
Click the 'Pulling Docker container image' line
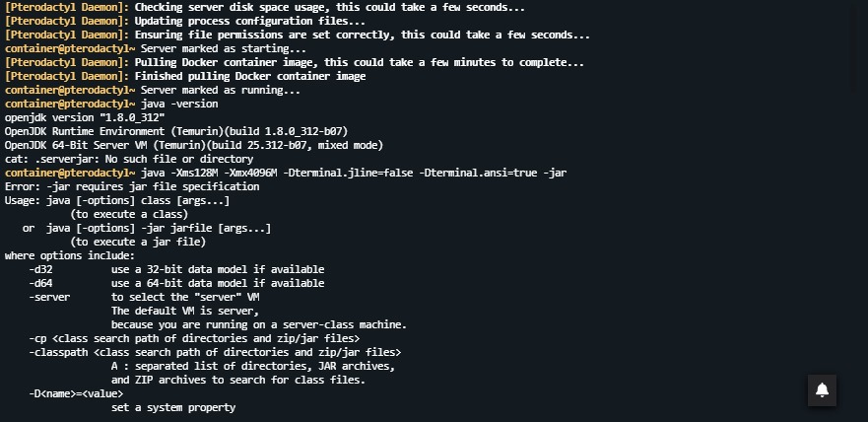pyautogui.click(x=294, y=62)
